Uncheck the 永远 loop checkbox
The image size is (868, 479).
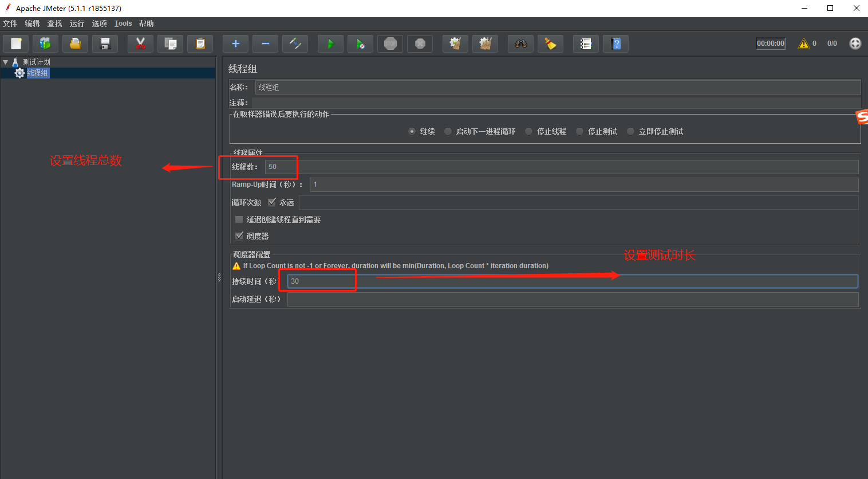coord(272,202)
